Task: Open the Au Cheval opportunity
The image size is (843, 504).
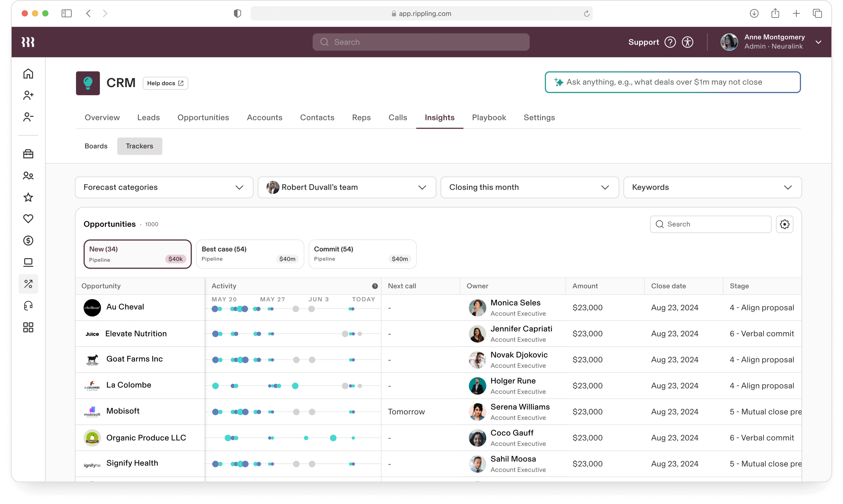Action: click(125, 307)
